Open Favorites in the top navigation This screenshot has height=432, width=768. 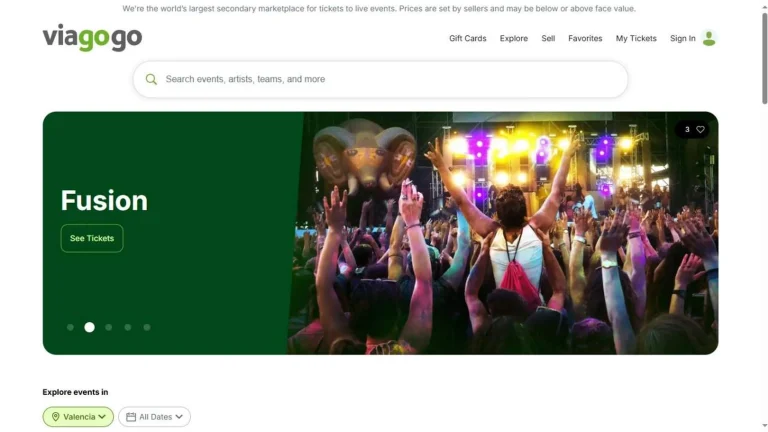[585, 38]
